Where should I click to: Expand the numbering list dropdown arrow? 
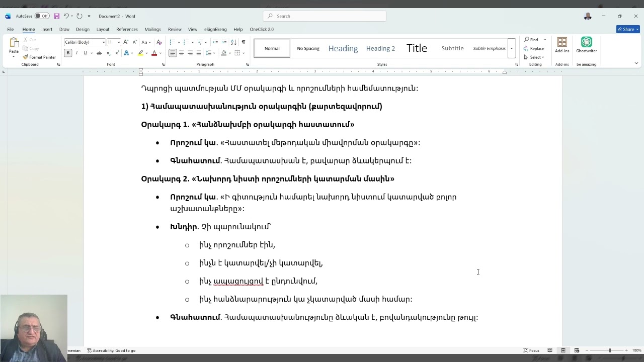coord(192,42)
